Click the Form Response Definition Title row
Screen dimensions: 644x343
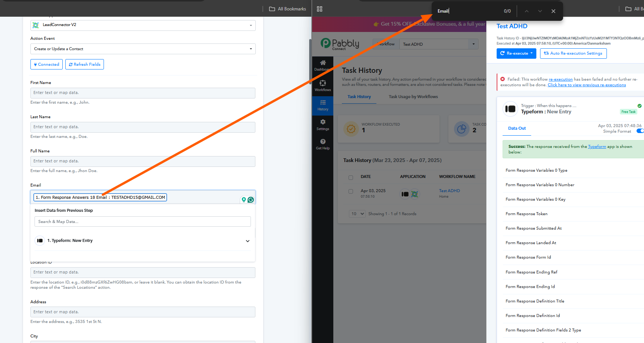(x=574, y=301)
